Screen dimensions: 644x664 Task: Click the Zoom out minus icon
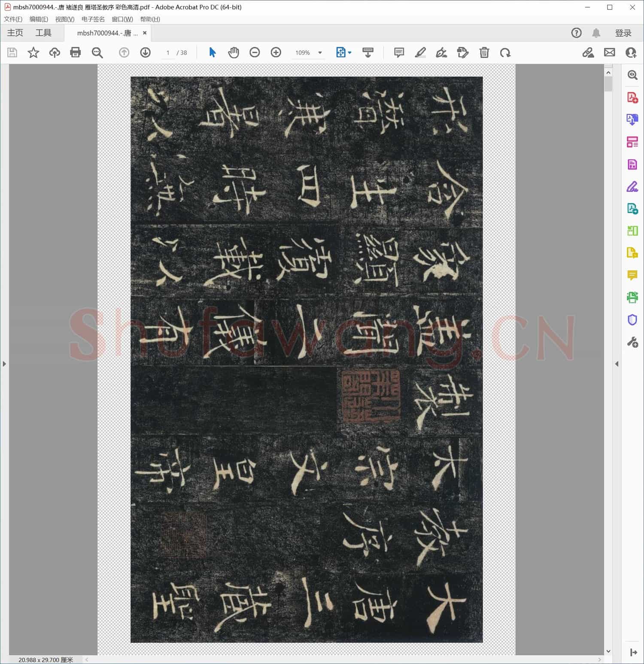coord(255,52)
